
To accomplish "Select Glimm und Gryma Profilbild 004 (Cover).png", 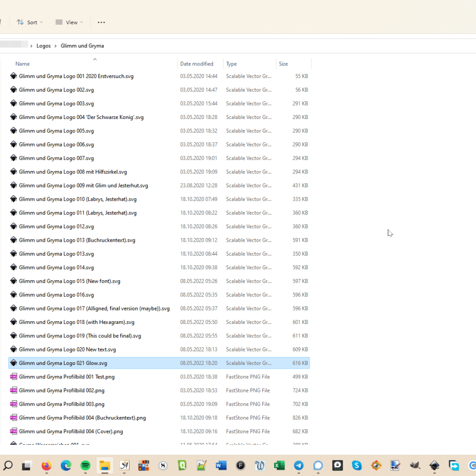I will (x=71, y=431).
